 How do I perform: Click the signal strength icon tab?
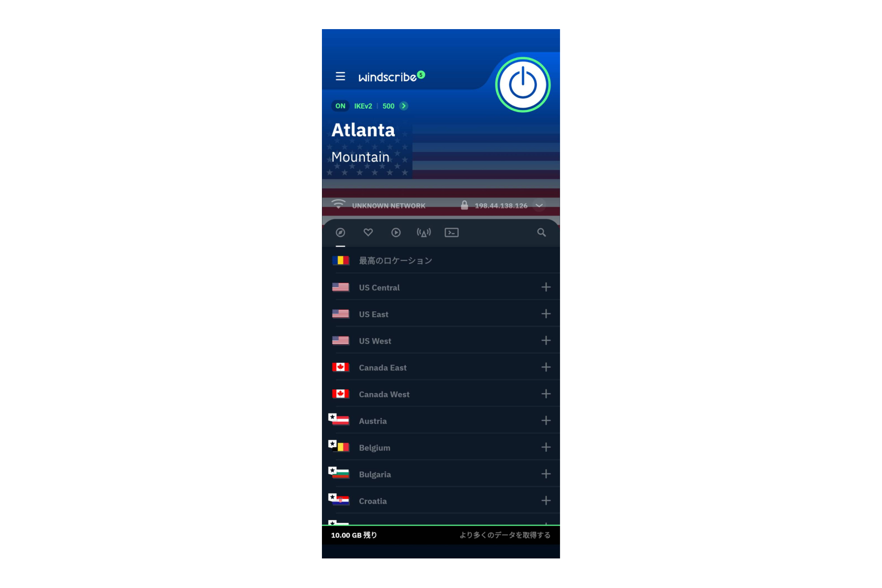coord(424,232)
